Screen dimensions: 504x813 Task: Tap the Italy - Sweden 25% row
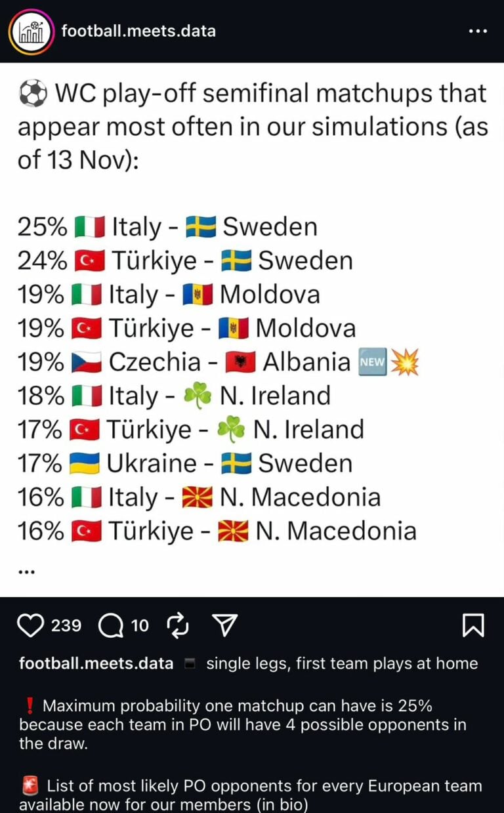coord(167,227)
